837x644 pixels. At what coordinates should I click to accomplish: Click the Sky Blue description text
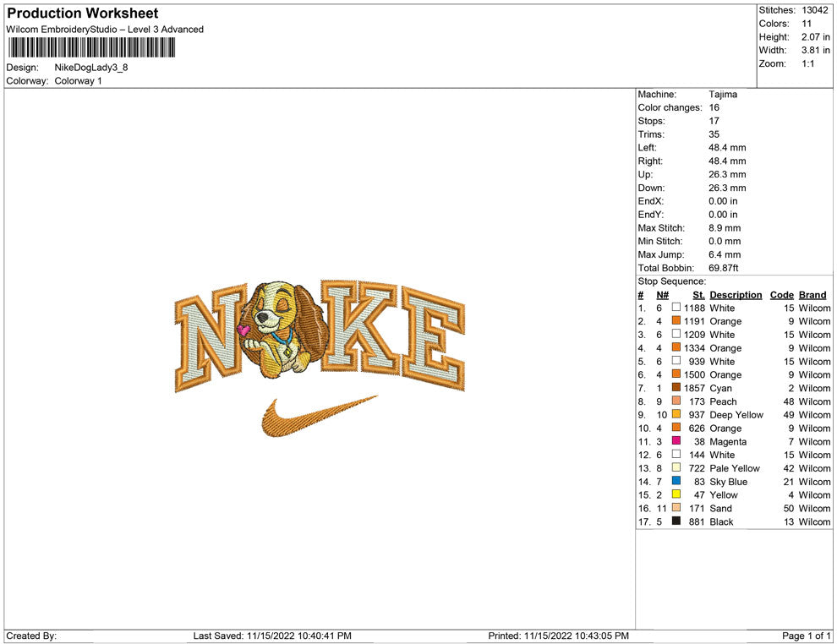(x=729, y=482)
